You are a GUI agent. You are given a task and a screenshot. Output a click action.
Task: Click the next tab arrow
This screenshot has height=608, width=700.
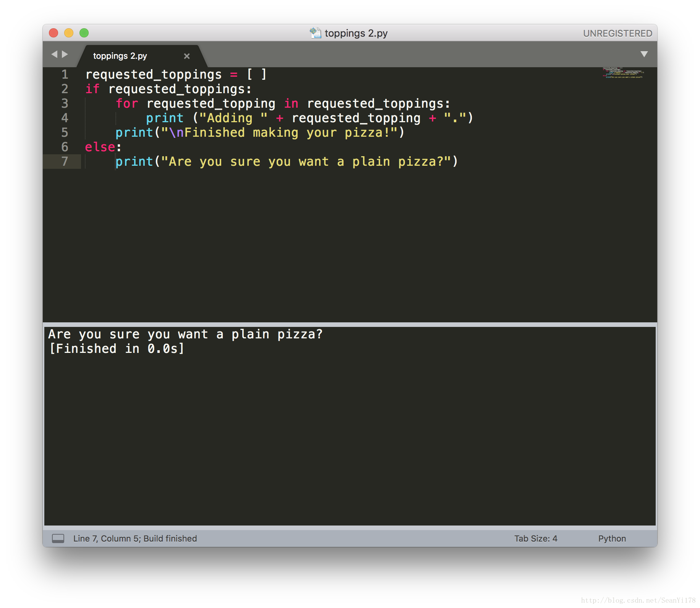pyautogui.click(x=65, y=54)
